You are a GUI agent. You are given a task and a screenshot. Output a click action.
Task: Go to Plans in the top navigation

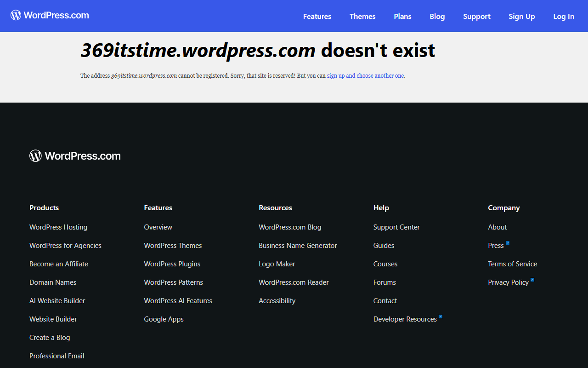point(402,16)
